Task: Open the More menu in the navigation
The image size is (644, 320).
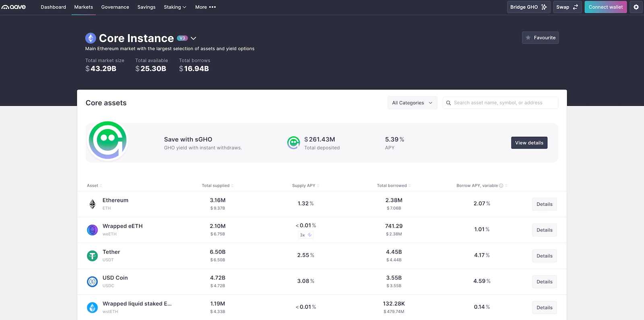Action: [x=205, y=7]
